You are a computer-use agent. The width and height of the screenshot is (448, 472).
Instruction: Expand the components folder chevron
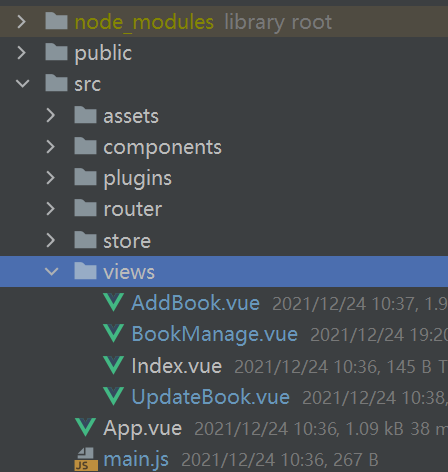(x=51, y=146)
